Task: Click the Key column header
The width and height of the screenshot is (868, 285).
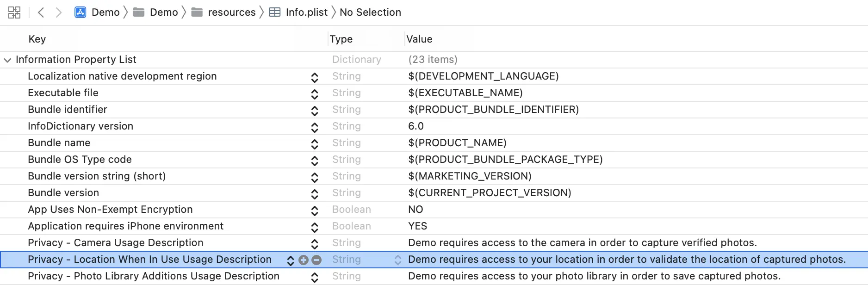Action: 37,39
